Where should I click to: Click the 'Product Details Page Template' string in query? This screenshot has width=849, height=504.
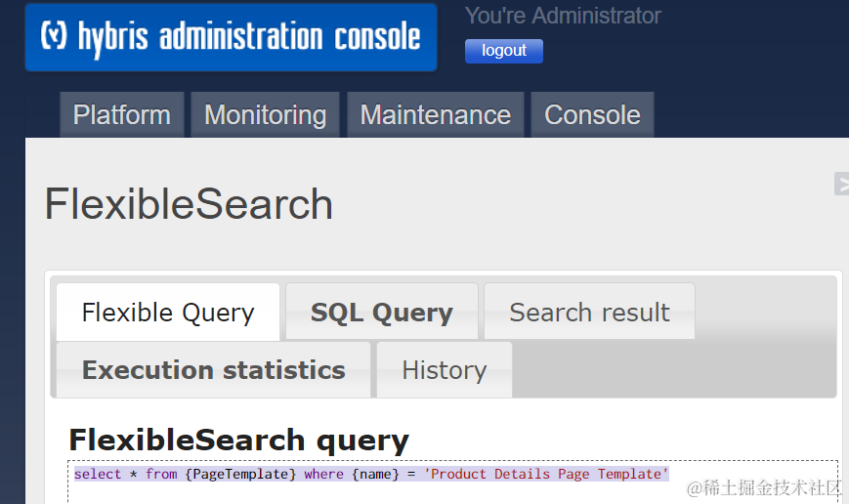546,475
